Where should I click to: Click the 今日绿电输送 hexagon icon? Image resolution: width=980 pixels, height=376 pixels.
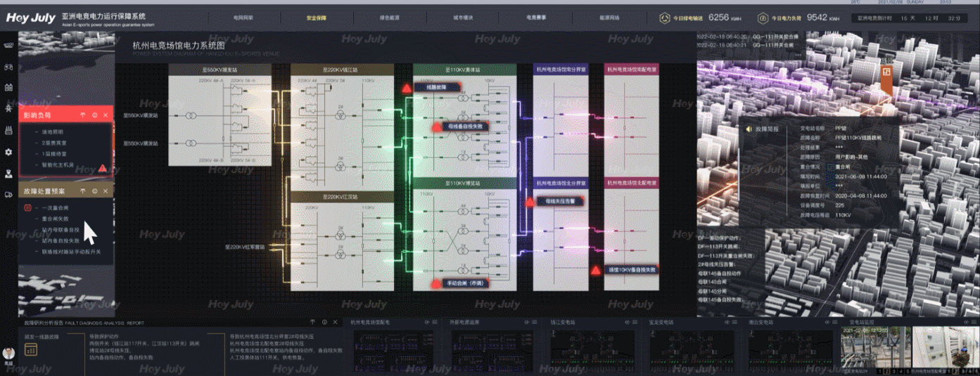pyautogui.click(x=665, y=18)
